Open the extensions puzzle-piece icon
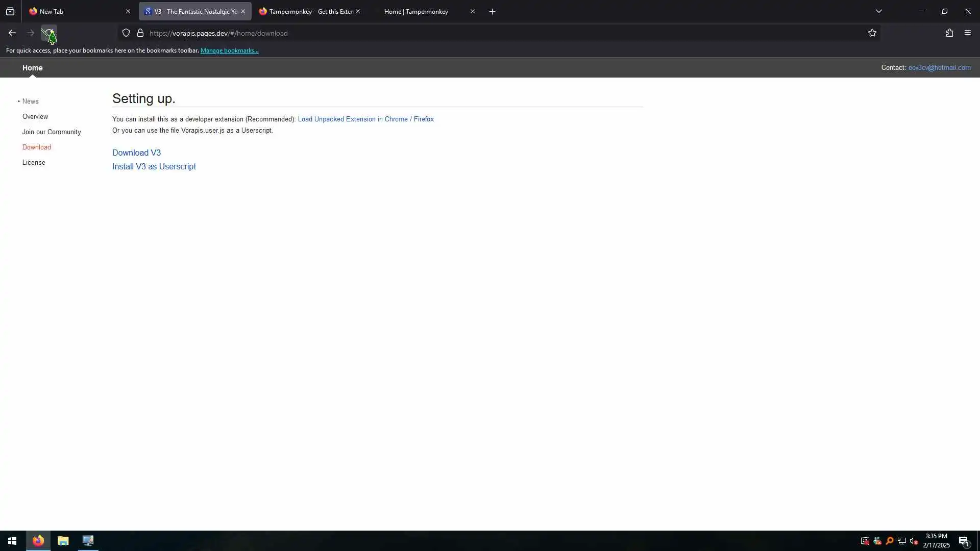 [949, 33]
